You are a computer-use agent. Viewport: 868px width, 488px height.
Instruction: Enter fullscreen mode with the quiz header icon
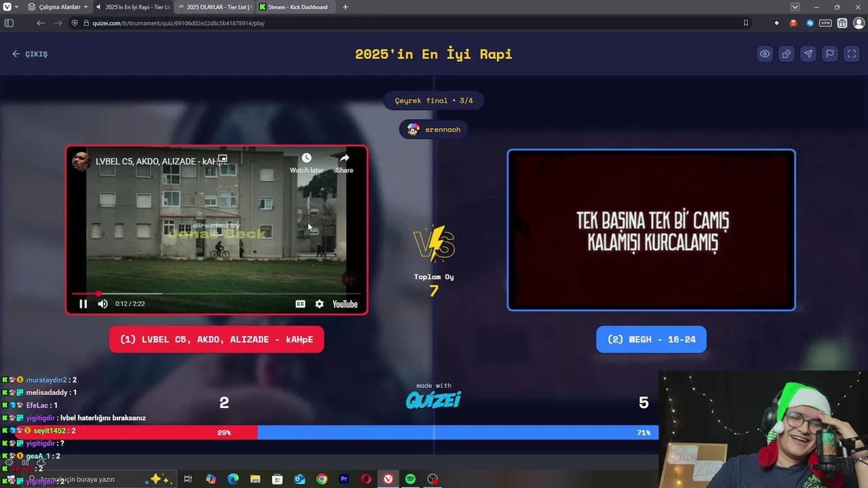point(852,54)
